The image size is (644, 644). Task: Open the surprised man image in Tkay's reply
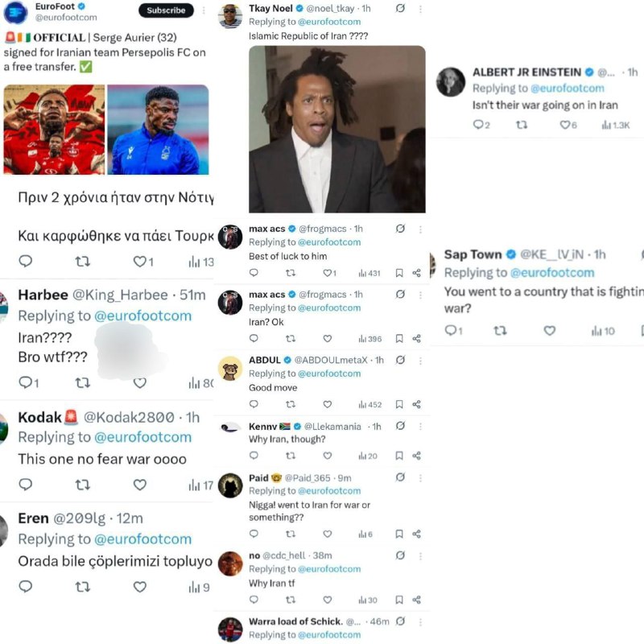[x=337, y=129]
